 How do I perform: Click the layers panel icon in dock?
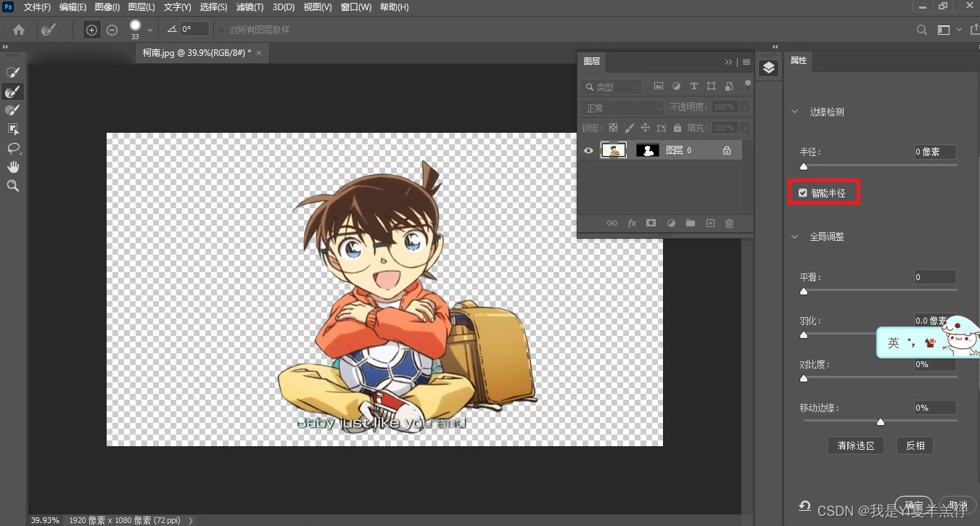[x=769, y=68]
